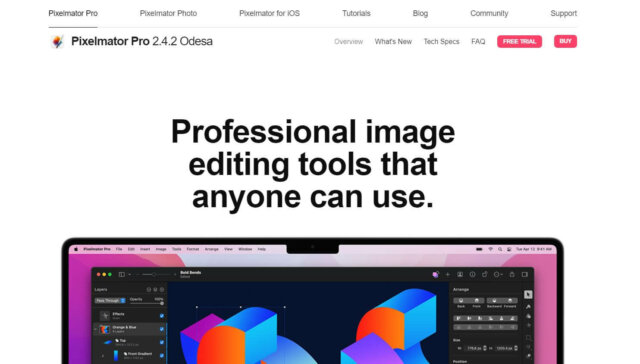The image size is (640, 364).
Task: Click the Apple menu icon in mockup
Action: pos(76,249)
